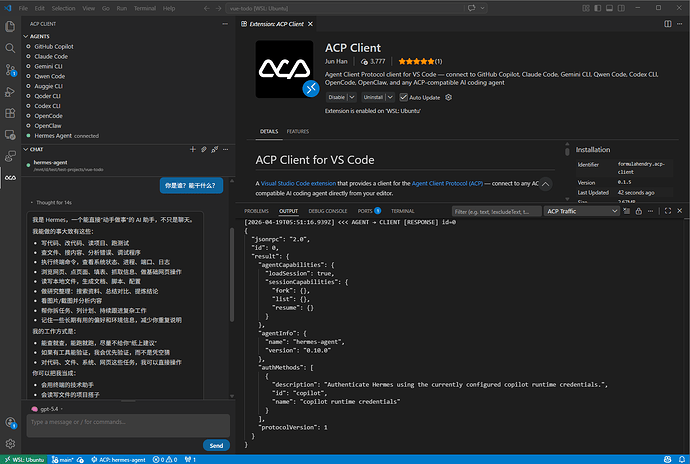Toggle the Auto Update checkbox

coord(404,97)
